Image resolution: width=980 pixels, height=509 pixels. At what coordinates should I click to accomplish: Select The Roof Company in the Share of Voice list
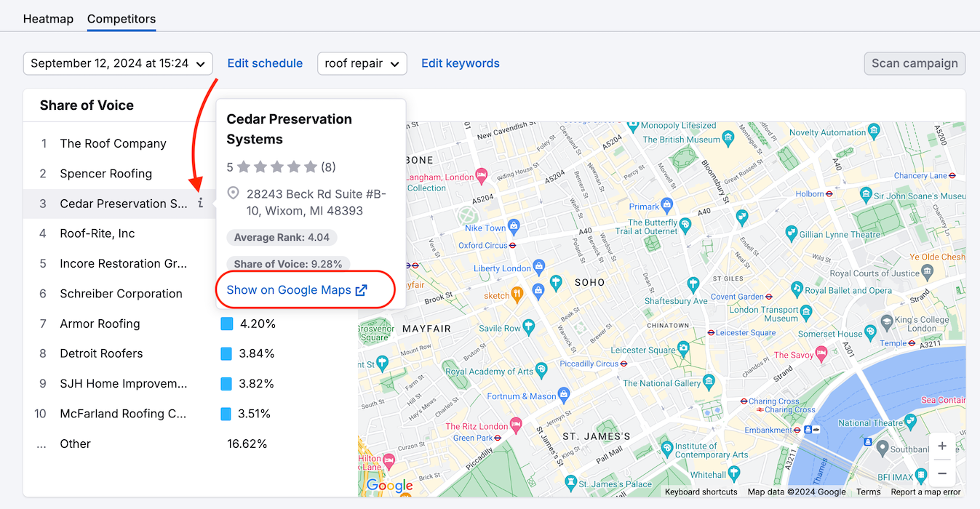point(113,143)
